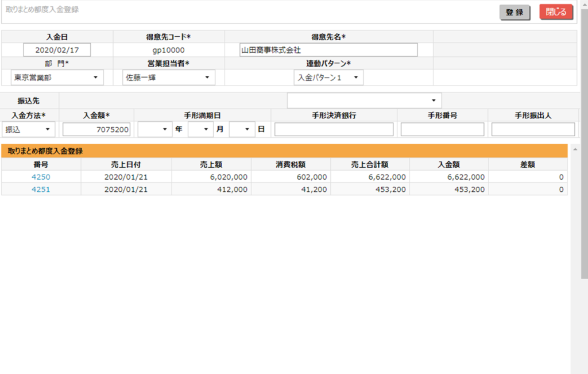Click the 入金額 field 7075200
The height and width of the screenshot is (374, 588).
[x=96, y=129]
